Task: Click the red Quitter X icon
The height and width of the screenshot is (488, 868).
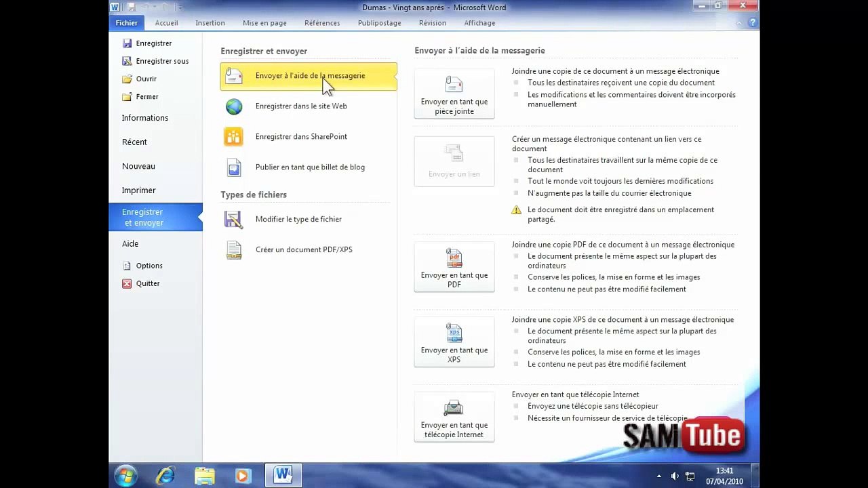Action: [x=127, y=283]
